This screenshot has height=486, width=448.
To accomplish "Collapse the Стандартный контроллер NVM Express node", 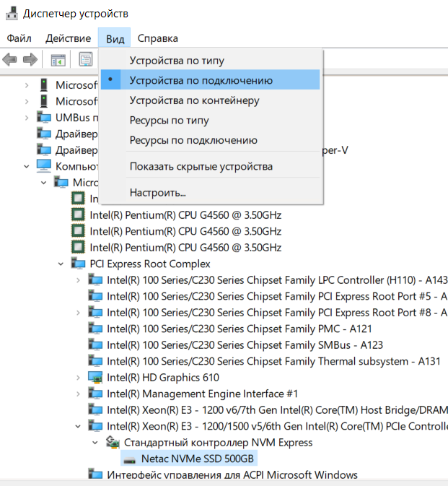I will coord(95,442).
